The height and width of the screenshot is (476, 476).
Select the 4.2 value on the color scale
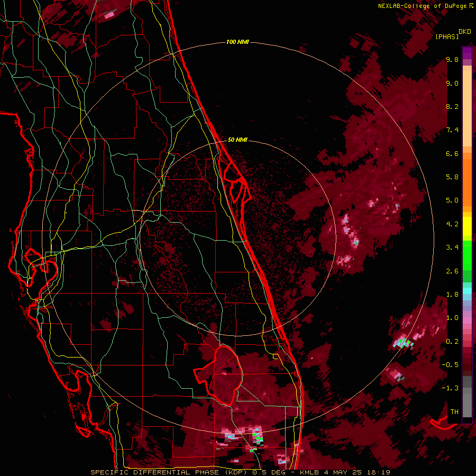tap(452, 224)
